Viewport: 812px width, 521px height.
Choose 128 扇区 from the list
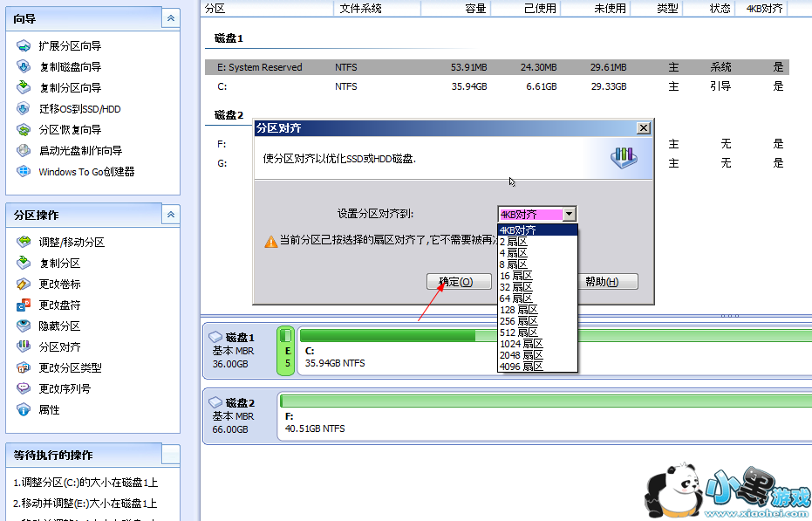pyautogui.click(x=537, y=310)
